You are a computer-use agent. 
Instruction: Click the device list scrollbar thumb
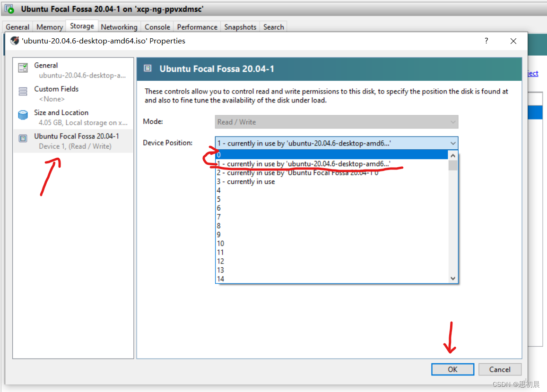pos(453,165)
